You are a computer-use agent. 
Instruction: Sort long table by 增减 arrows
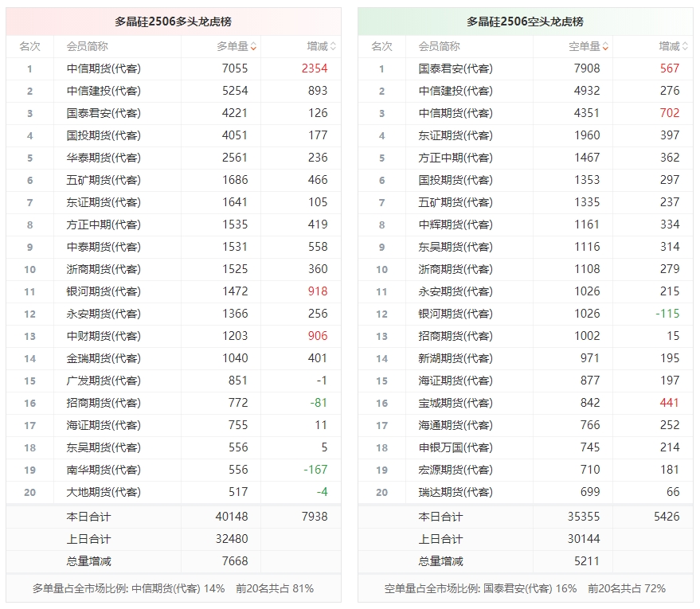click(333, 46)
